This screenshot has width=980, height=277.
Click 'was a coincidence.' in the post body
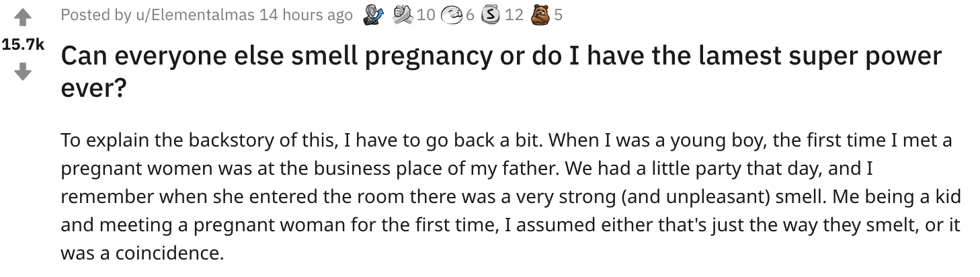tap(141, 253)
